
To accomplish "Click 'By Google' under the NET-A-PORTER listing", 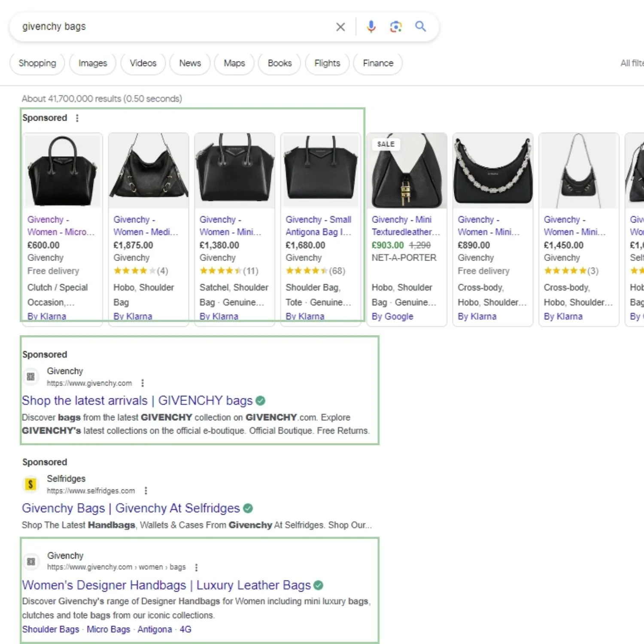I will click(x=392, y=316).
